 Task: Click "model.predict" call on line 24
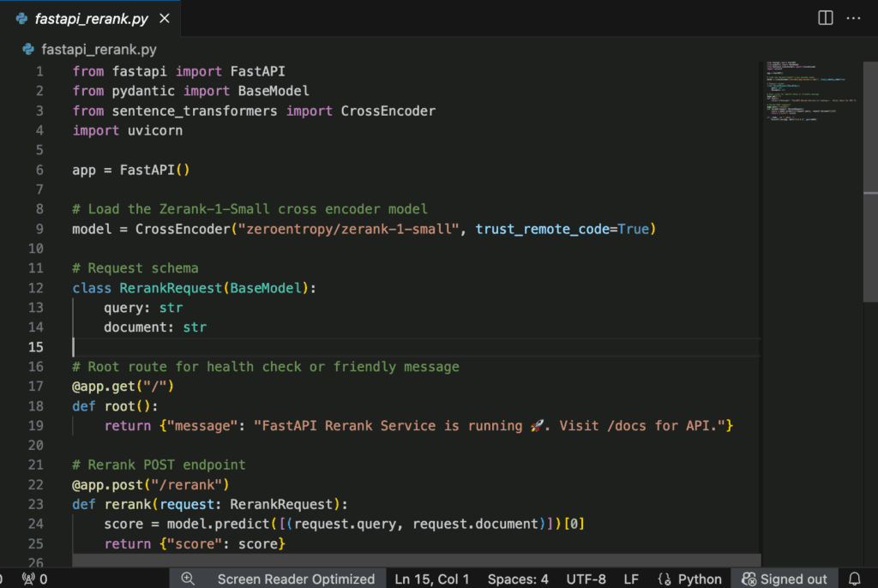click(219, 525)
